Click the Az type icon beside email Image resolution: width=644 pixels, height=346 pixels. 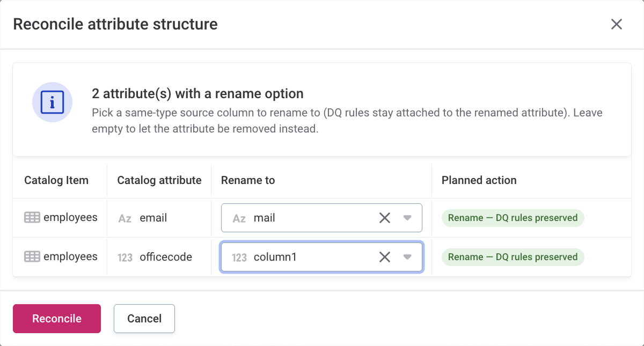pos(125,218)
